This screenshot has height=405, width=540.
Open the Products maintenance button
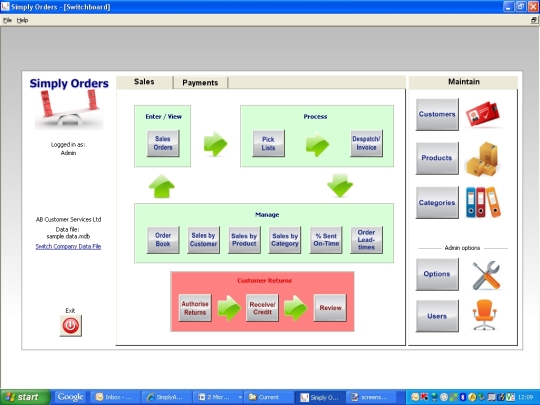(437, 158)
